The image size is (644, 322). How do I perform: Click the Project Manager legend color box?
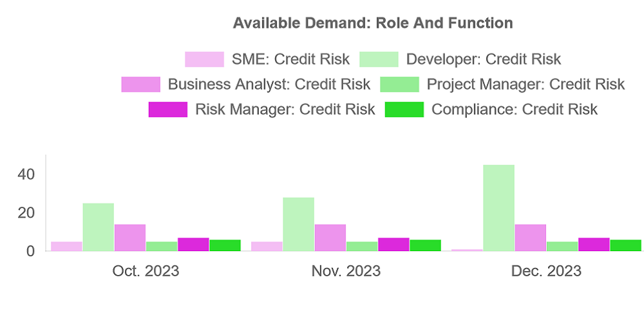[399, 84]
